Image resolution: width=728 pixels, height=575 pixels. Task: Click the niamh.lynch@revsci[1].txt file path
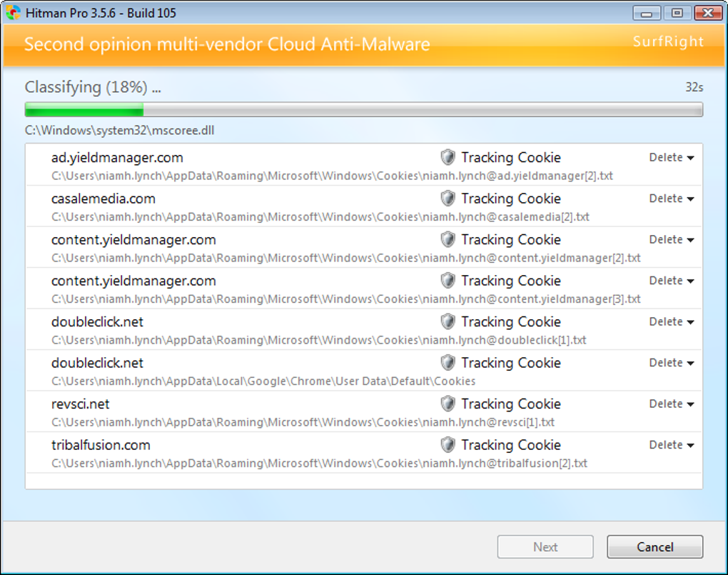[303, 423]
